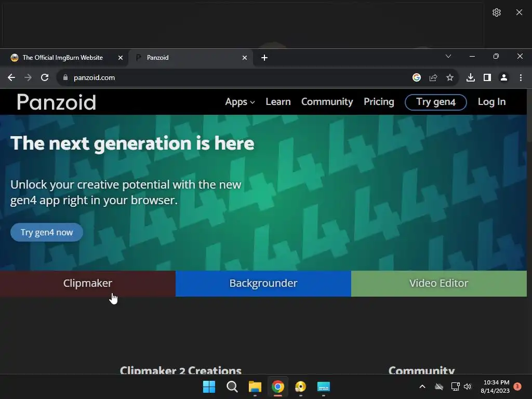Image resolution: width=532 pixels, height=399 pixels.
Task: Share this page via share icon
Action: coord(433,78)
